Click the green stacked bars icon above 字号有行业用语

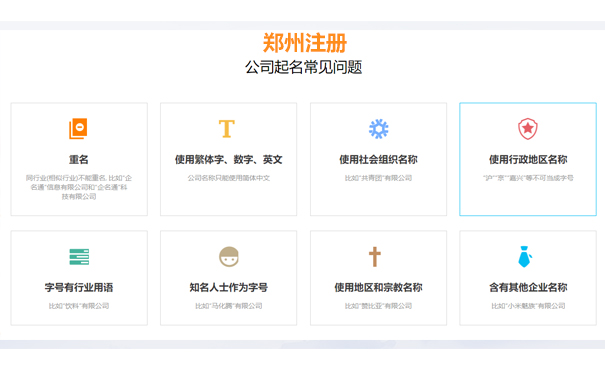[79, 257]
